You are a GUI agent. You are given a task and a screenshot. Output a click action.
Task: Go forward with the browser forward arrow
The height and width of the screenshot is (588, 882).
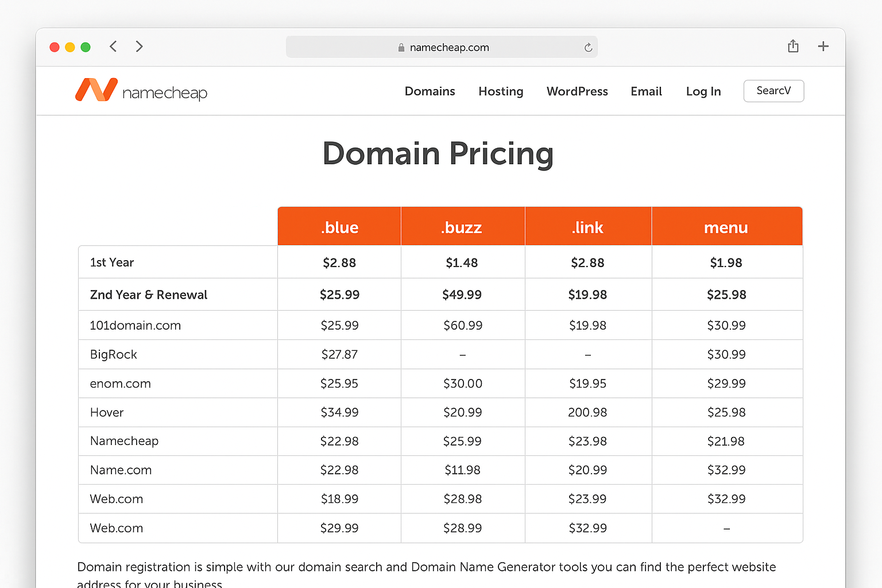tap(139, 47)
